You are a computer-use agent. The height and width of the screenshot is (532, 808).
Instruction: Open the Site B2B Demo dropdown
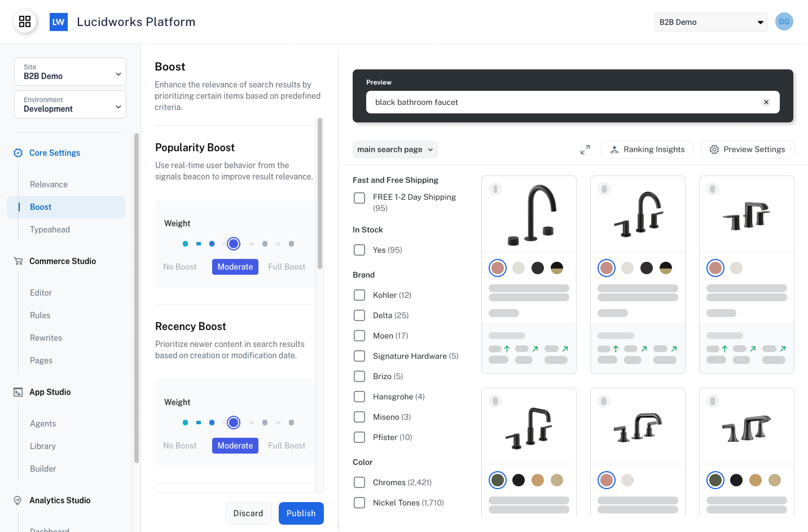point(70,72)
